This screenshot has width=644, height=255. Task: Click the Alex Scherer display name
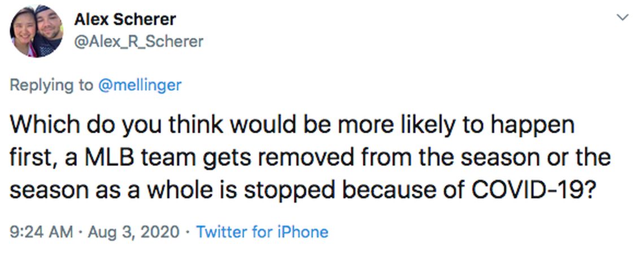pos(125,19)
